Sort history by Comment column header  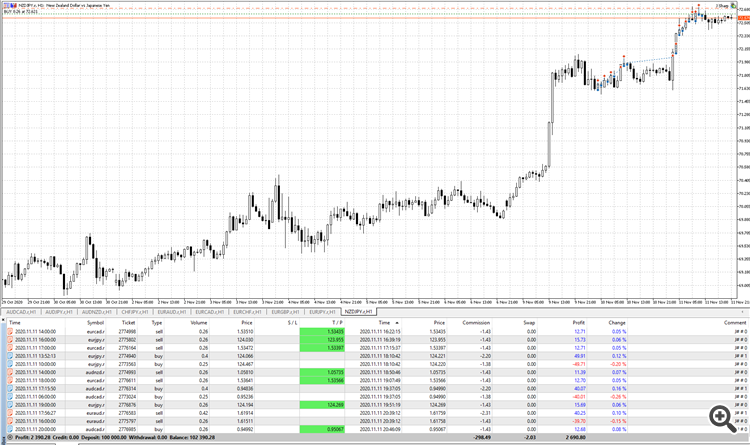735,323
